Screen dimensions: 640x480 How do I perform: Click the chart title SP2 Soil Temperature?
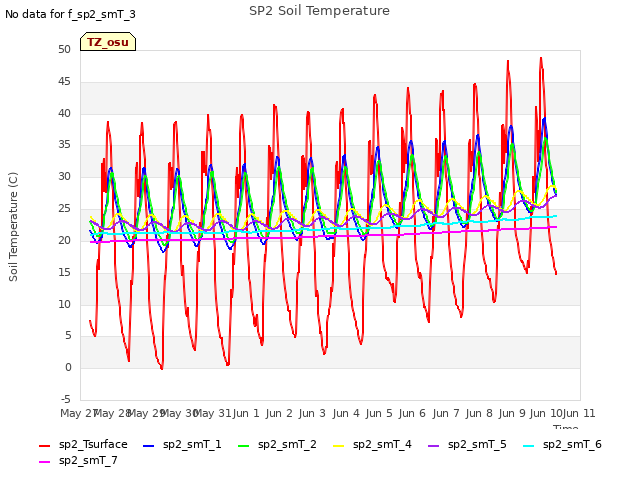(x=319, y=11)
